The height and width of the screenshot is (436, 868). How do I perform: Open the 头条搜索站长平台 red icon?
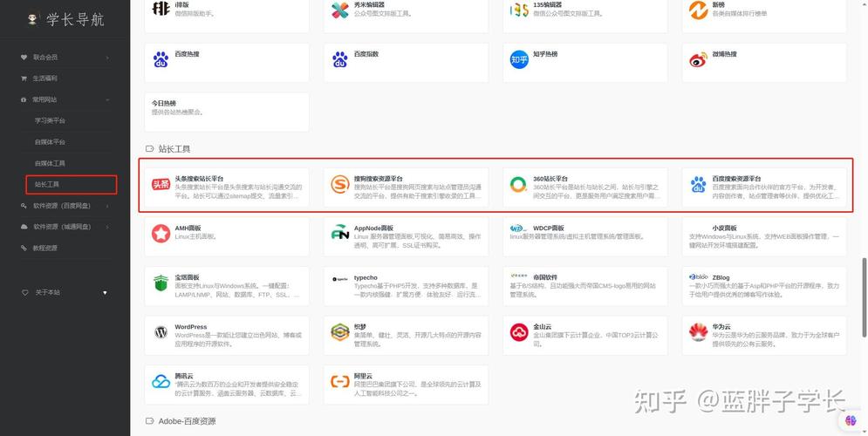[161, 185]
